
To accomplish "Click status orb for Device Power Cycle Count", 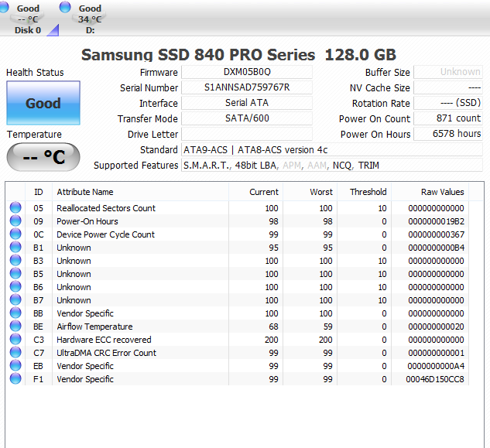I will 15,234.
